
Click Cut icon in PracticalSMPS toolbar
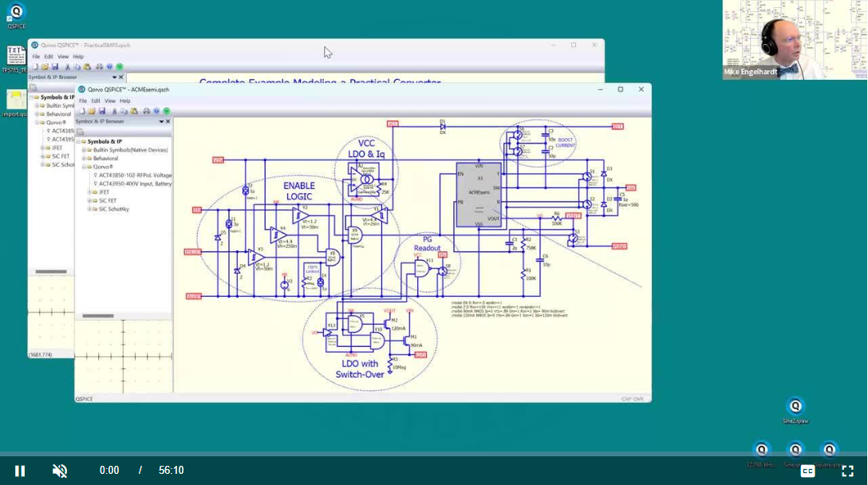[67, 67]
